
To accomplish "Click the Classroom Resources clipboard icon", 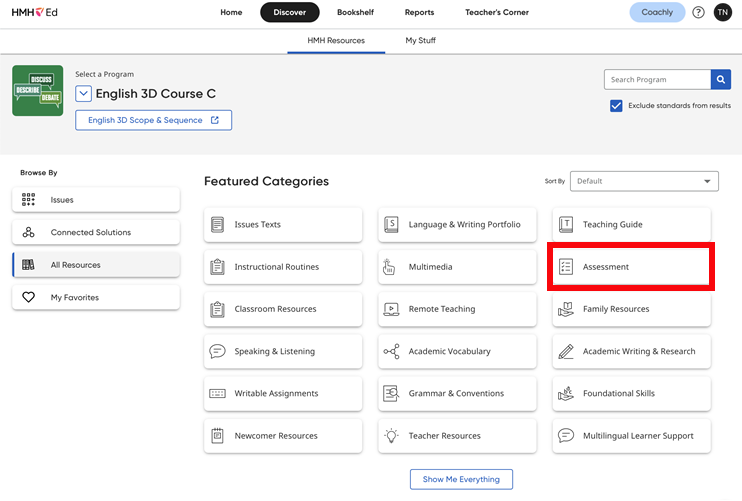I will [x=217, y=309].
